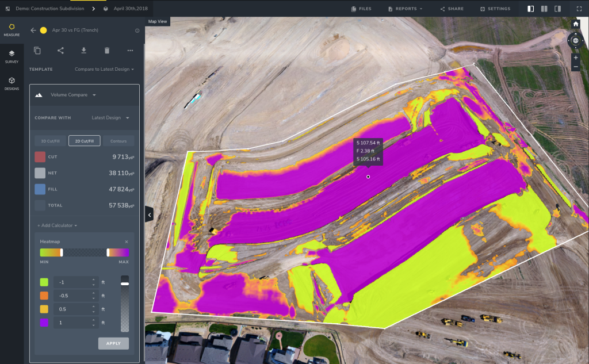Zoom in the map with the plus button

point(576,58)
